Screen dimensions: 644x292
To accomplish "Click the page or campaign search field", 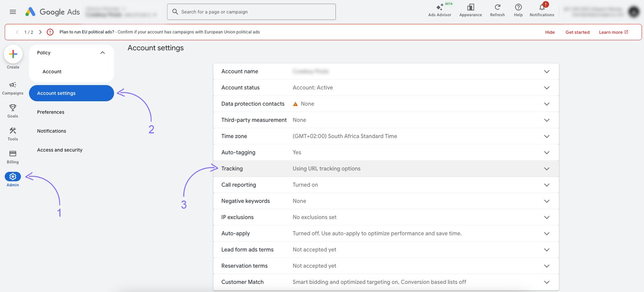I will pos(254,12).
